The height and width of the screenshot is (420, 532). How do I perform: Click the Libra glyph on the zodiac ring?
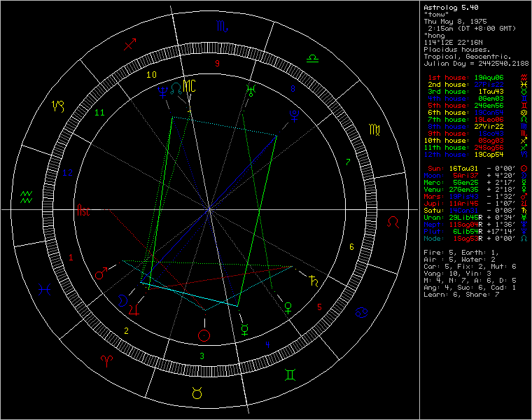pyautogui.click(x=312, y=59)
